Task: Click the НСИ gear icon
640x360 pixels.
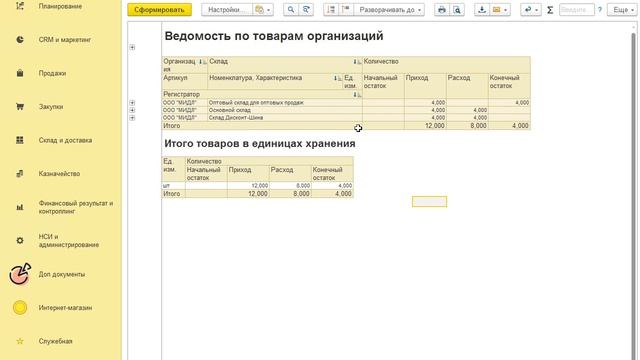Action: tap(20, 240)
